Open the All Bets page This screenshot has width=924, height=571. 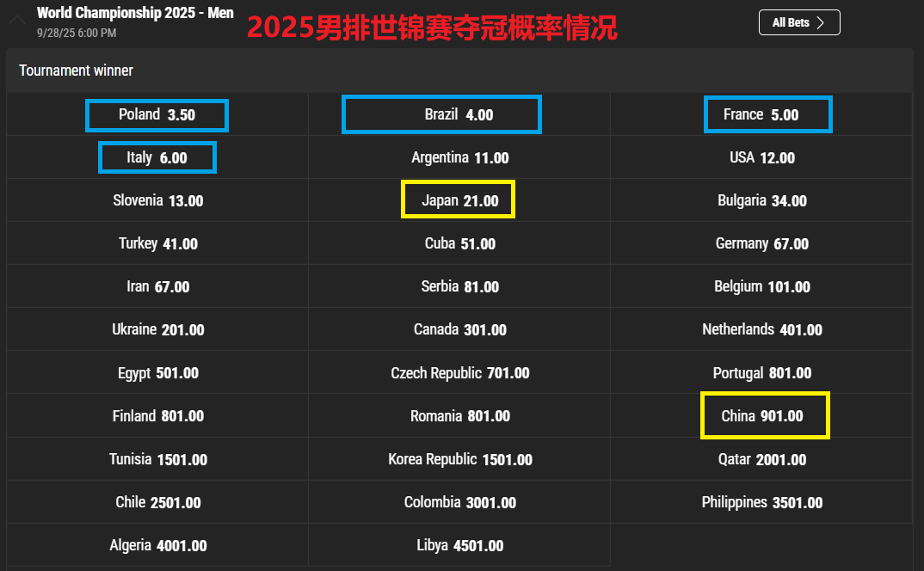pos(799,22)
